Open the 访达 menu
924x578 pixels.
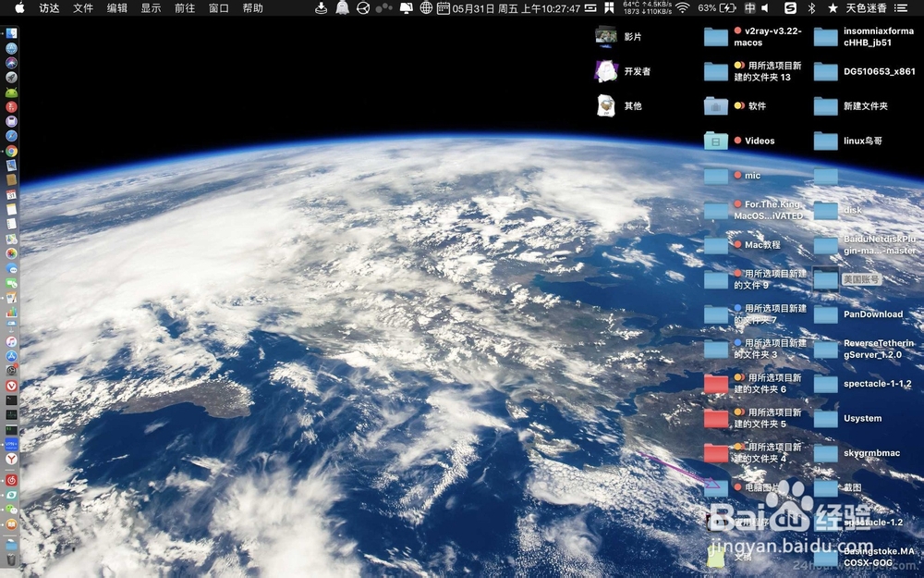49,8
